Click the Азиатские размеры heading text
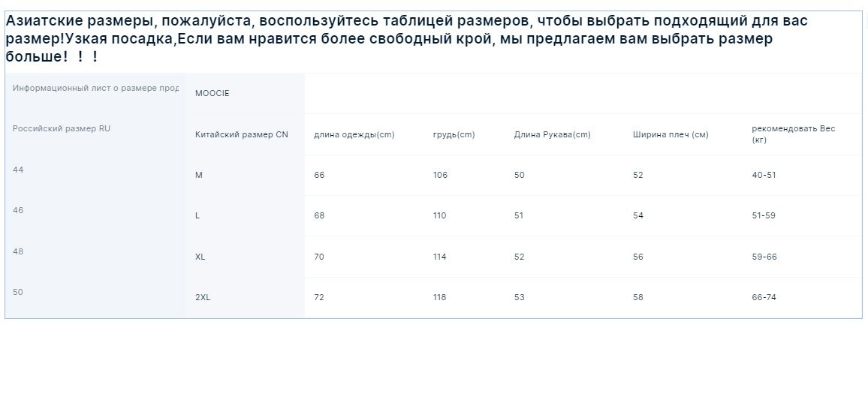868x409 pixels. pos(77,21)
